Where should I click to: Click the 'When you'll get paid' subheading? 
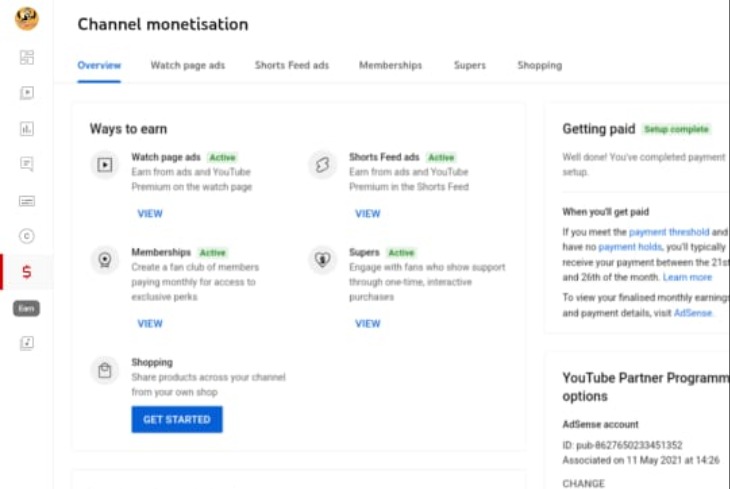coord(606,212)
